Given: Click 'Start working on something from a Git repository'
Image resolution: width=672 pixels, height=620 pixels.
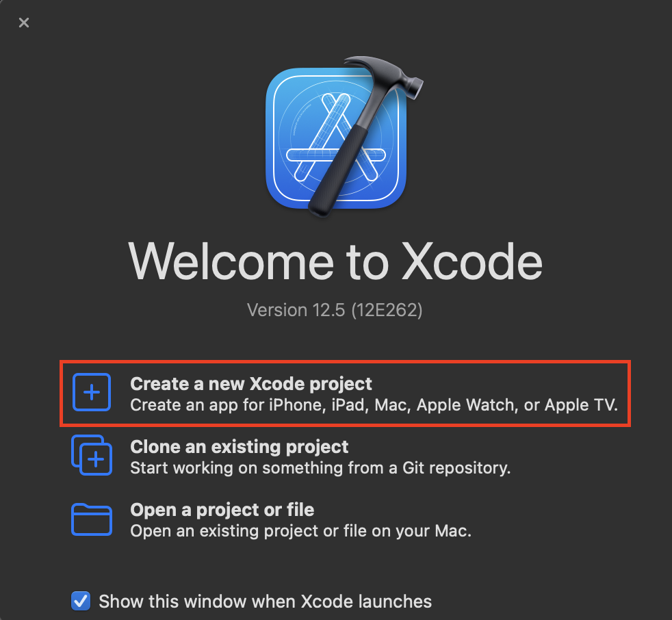Looking at the screenshot, I should (x=320, y=468).
